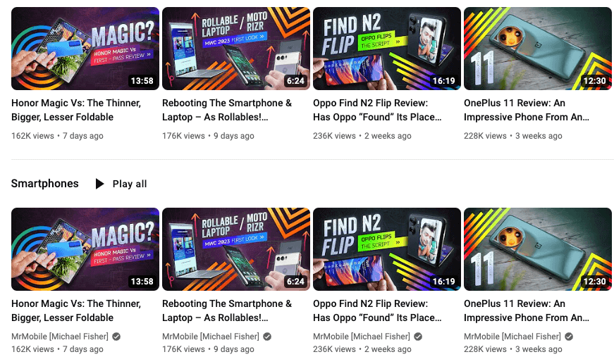Open MrMobile channel link under OnePlus 11 video
The image size is (614, 364).
point(512,337)
